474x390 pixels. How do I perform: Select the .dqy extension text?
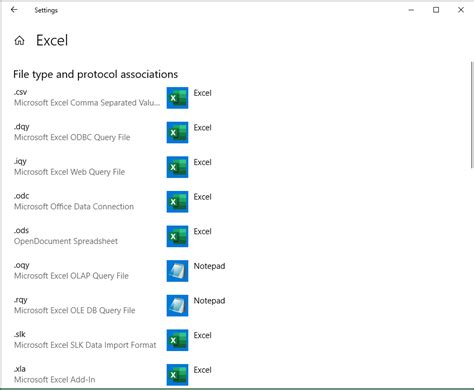pyautogui.click(x=22, y=127)
